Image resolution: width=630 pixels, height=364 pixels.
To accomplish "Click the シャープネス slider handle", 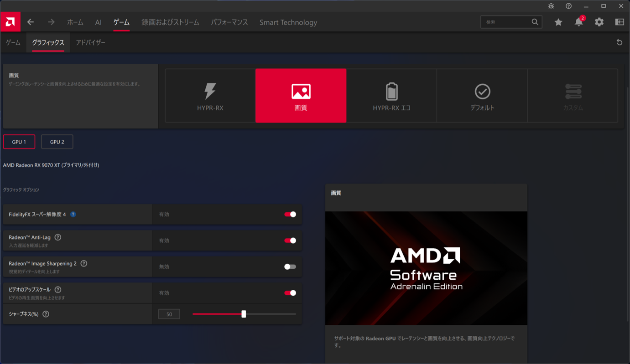I will click(x=244, y=314).
